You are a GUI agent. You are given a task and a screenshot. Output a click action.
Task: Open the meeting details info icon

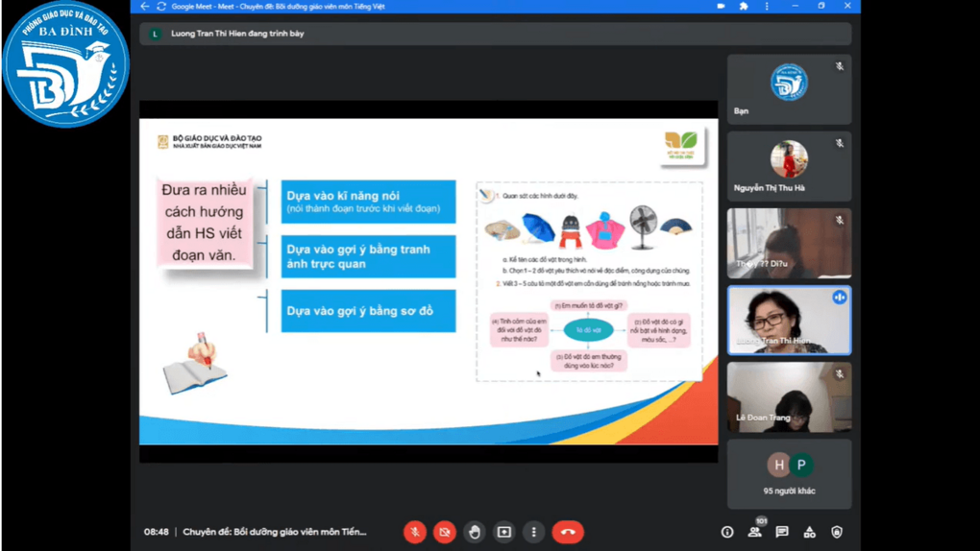pos(726,532)
